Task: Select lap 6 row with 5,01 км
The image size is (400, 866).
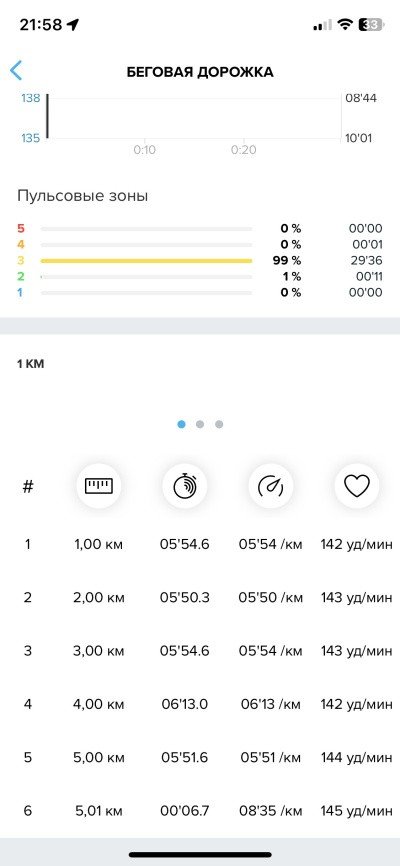Action: 200,811
